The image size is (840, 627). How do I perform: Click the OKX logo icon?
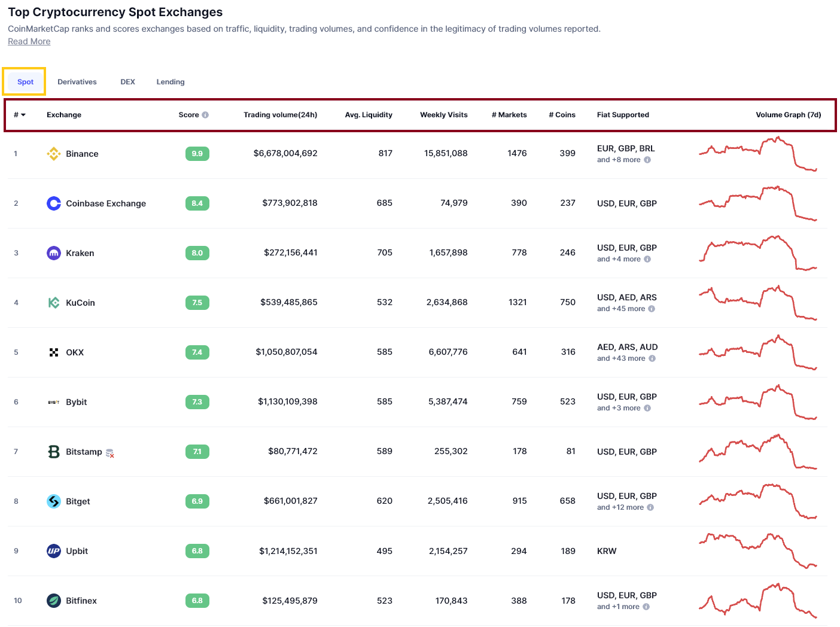point(54,352)
